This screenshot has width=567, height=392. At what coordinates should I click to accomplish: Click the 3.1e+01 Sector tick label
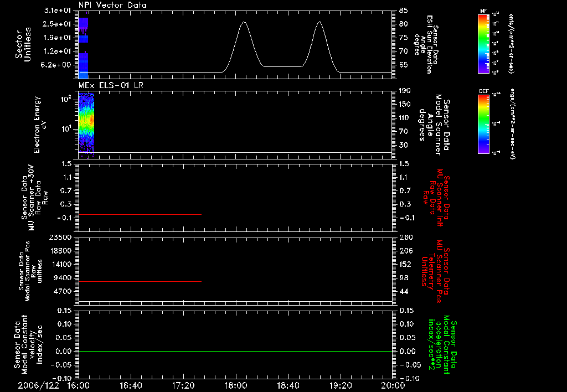57,11
